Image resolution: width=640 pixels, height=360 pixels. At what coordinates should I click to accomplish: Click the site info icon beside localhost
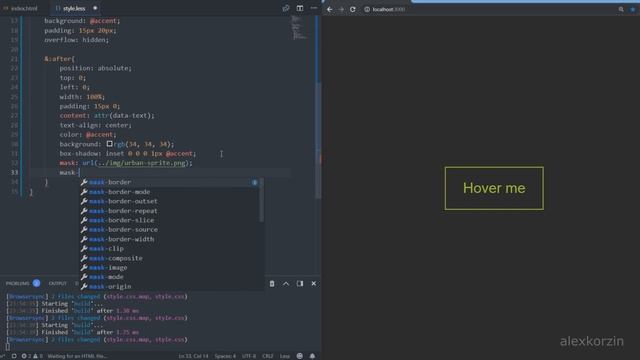367,9
